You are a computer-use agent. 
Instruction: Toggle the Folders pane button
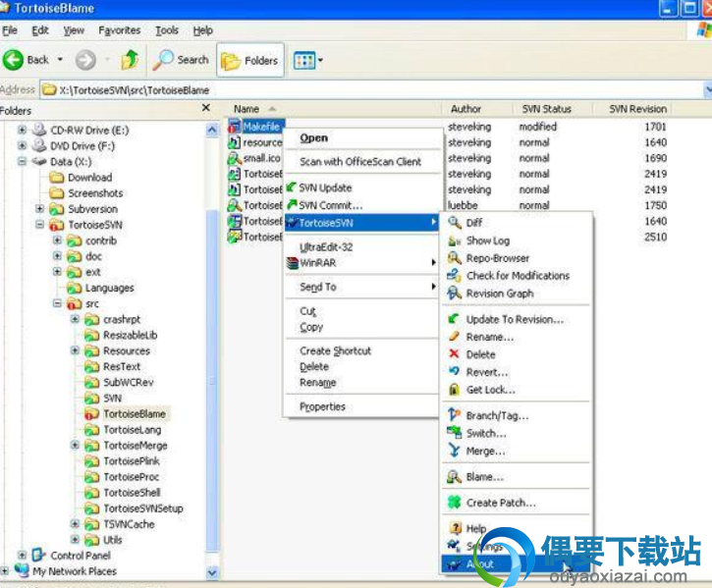[250, 60]
